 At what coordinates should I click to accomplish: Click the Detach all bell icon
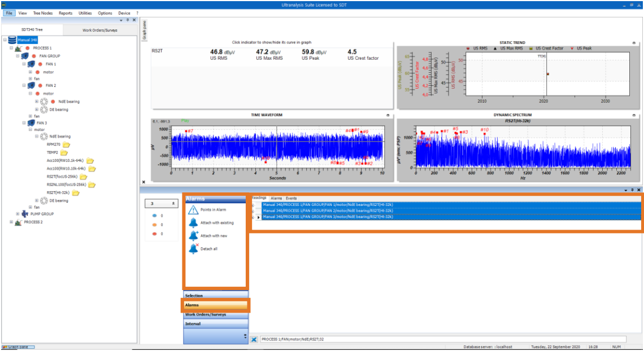(193, 248)
